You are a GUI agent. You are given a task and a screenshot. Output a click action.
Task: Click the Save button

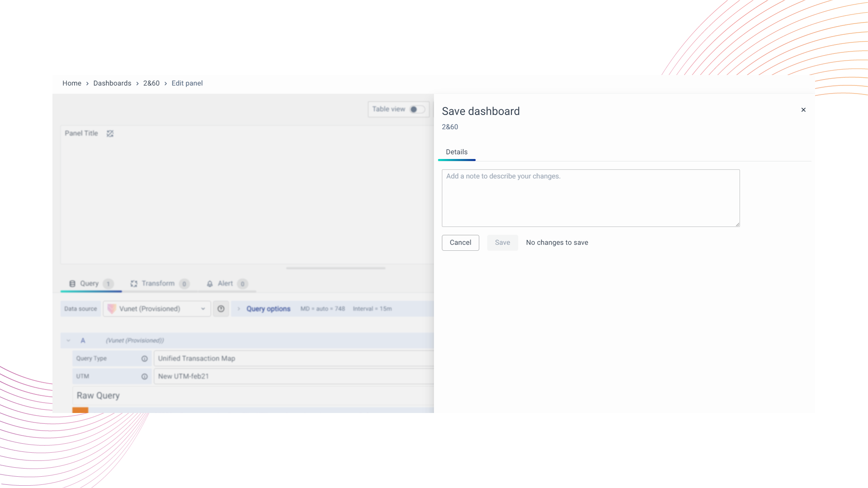(502, 243)
